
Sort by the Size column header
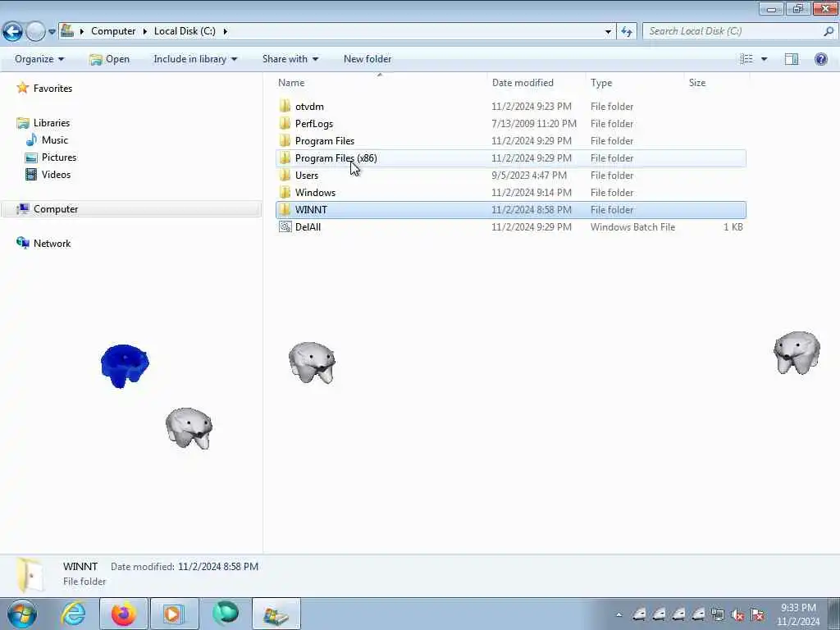pos(697,83)
